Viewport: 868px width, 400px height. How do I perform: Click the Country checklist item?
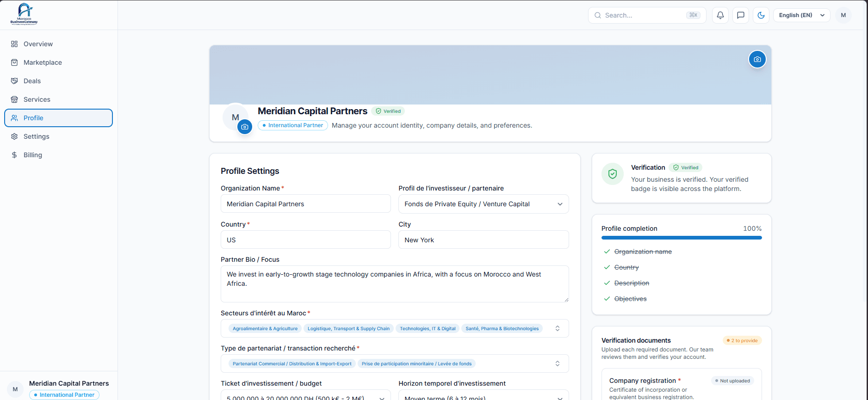click(626, 267)
